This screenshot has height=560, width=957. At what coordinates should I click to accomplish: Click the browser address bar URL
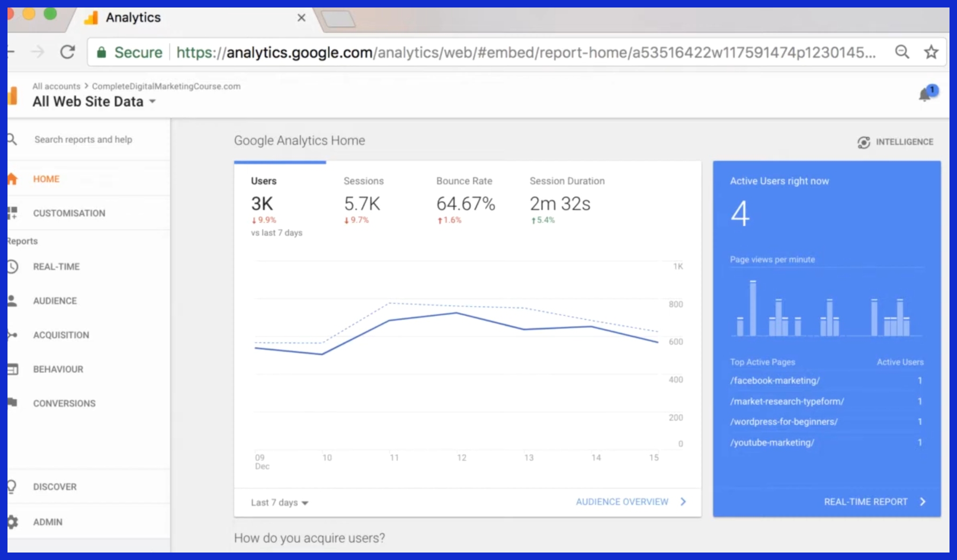526,52
